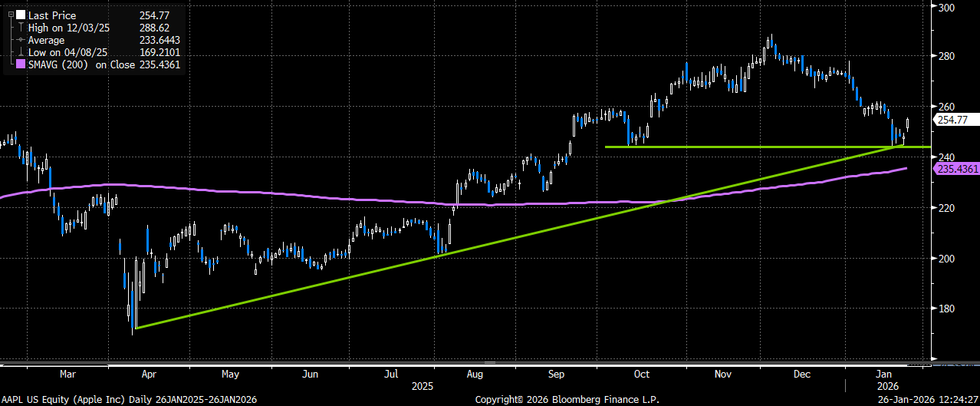This screenshot has height=406, width=980.
Task: Click the horizontal green support line near 244
Action: (767, 147)
